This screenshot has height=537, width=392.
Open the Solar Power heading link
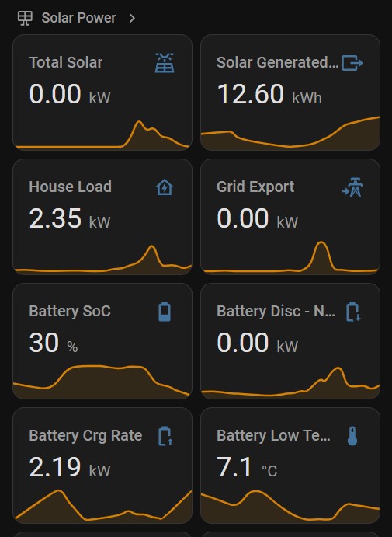click(78, 18)
